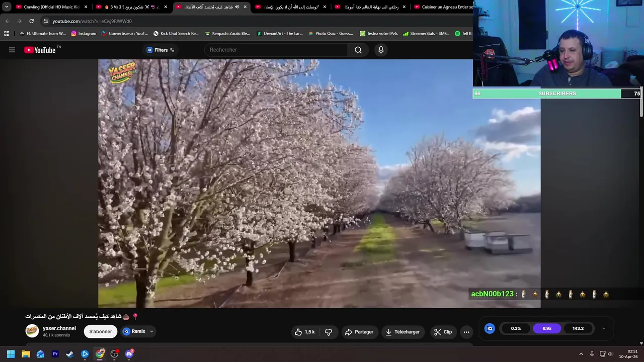Screen dimensions: 644x362
Task: Open the Kick Chat Search bookmark
Action: pyautogui.click(x=176, y=34)
